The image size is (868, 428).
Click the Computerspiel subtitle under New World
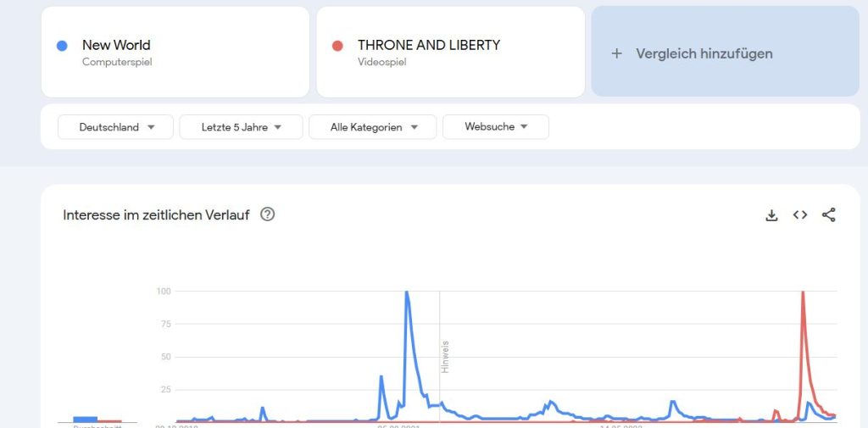tap(117, 62)
